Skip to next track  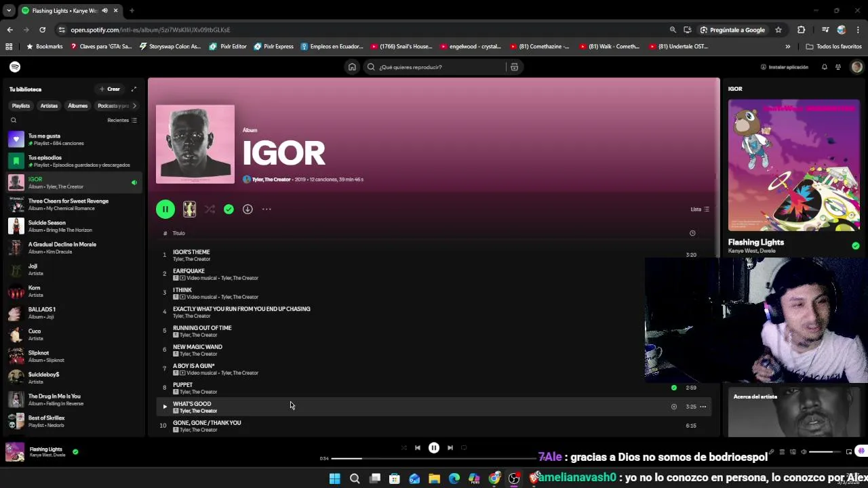point(450,448)
